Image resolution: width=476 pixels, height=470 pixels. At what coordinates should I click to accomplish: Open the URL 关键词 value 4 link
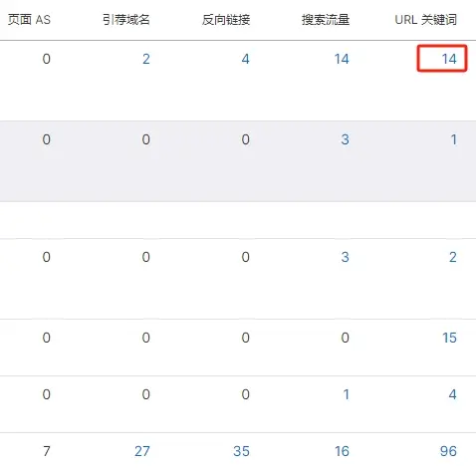453,394
